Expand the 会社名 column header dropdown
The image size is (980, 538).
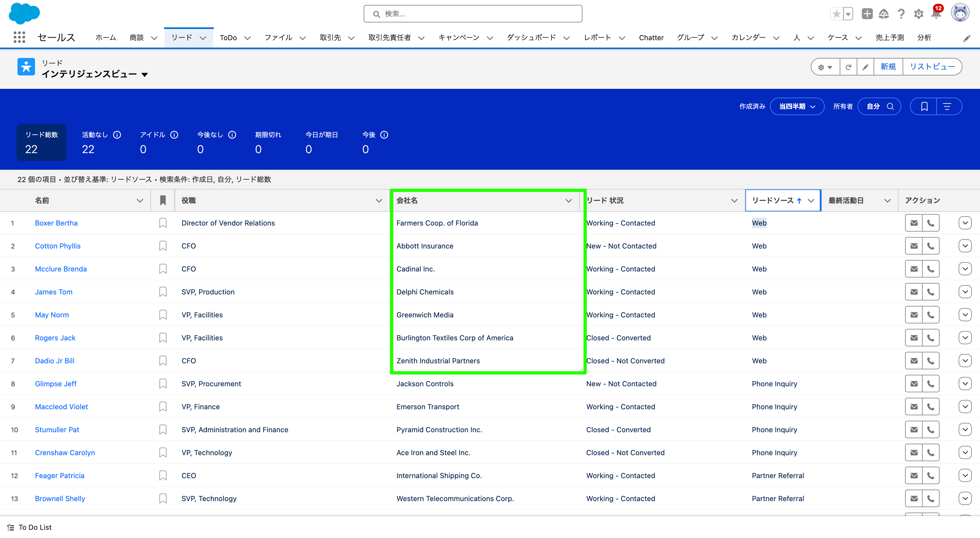tap(568, 200)
